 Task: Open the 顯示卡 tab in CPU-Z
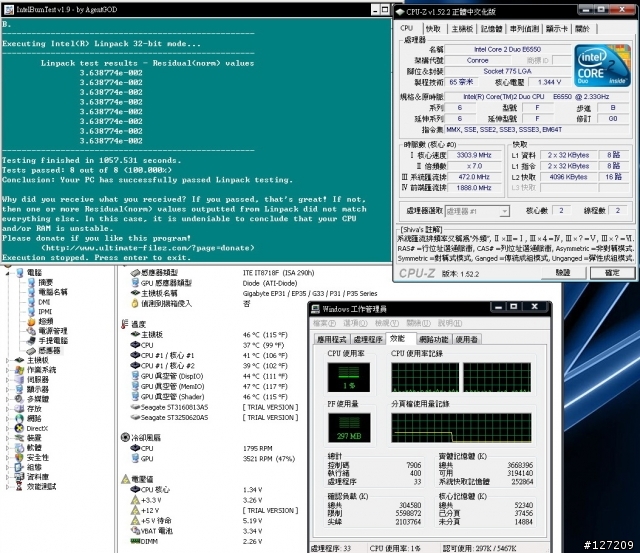point(557,29)
